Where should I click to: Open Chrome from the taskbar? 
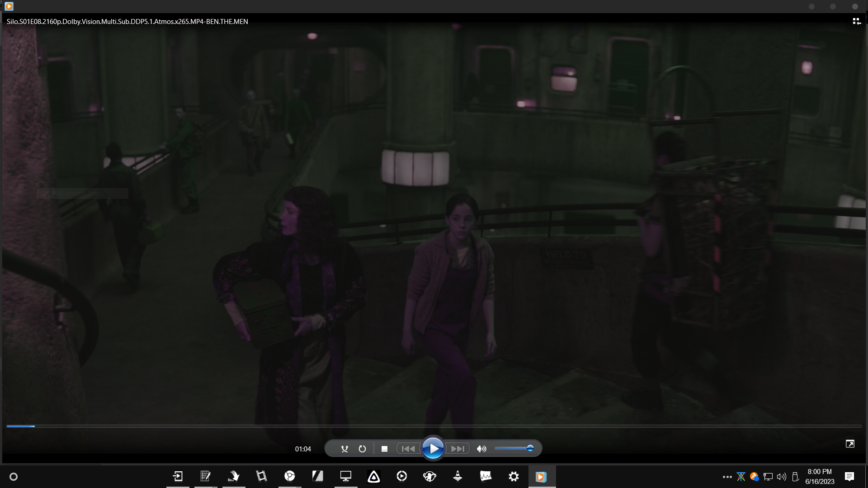pyautogui.click(x=290, y=476)
